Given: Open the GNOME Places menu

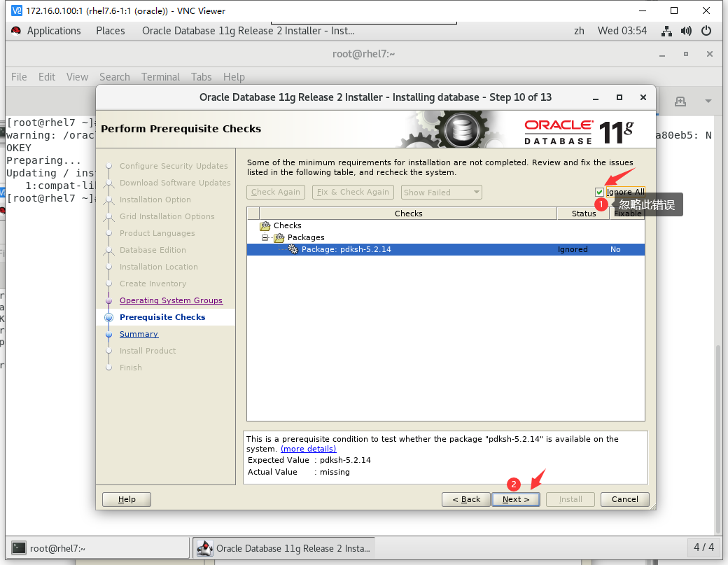Looking at the screenshot, I should [110, 31].
